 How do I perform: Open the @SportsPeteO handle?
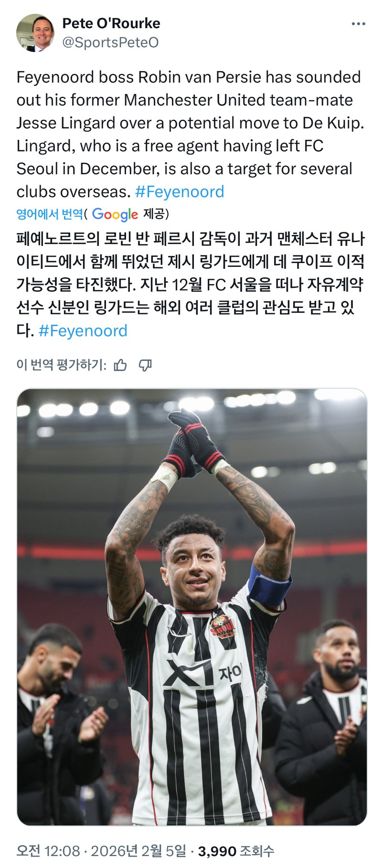110,42
